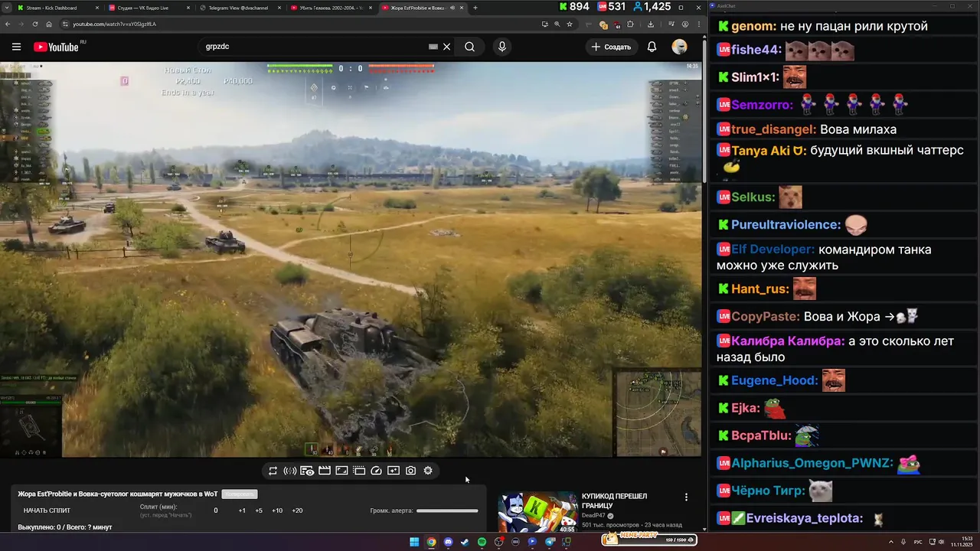Adjust the Громк. алерта volume slider
The width and height of the screenshot is (980, 551).
click(447, 510)
